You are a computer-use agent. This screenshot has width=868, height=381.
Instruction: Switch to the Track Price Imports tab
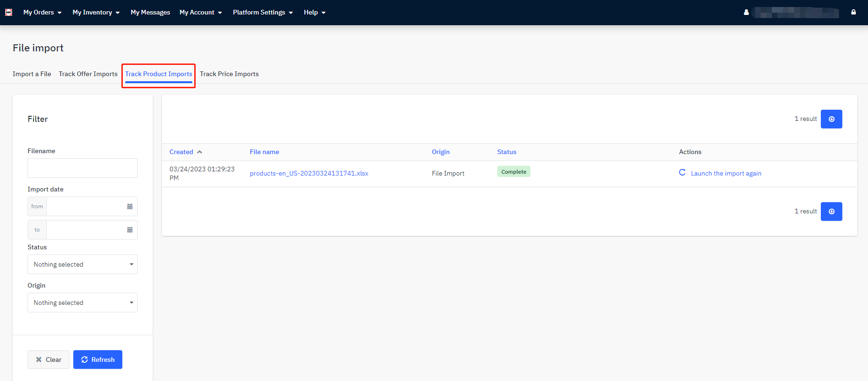[229, 74]
